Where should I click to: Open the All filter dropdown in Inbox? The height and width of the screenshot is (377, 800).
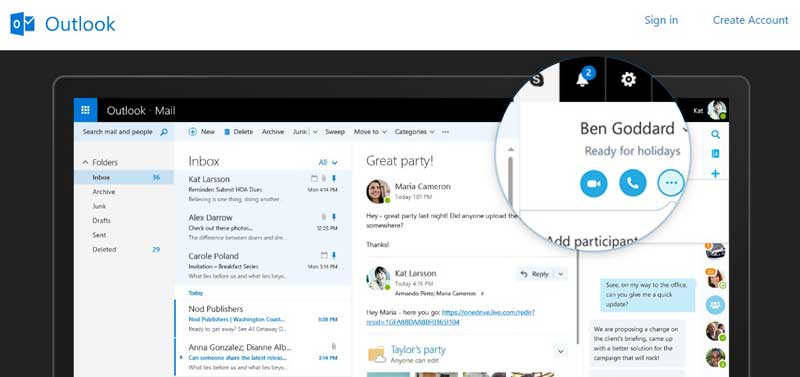[328, 162]
